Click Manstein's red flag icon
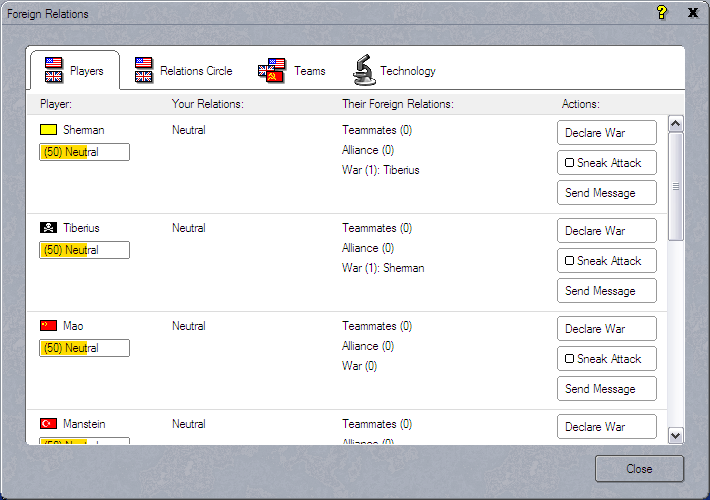 (x=48, y=424)
